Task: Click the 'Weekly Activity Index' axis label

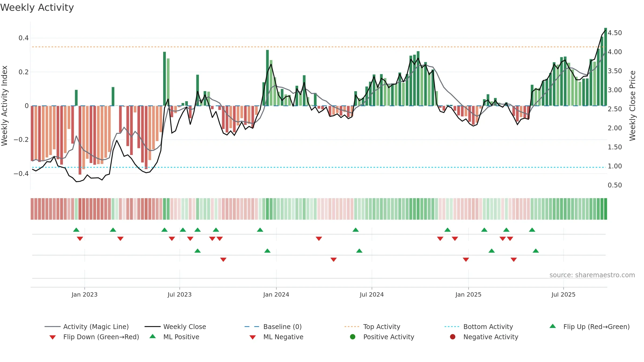Action: 4,106
